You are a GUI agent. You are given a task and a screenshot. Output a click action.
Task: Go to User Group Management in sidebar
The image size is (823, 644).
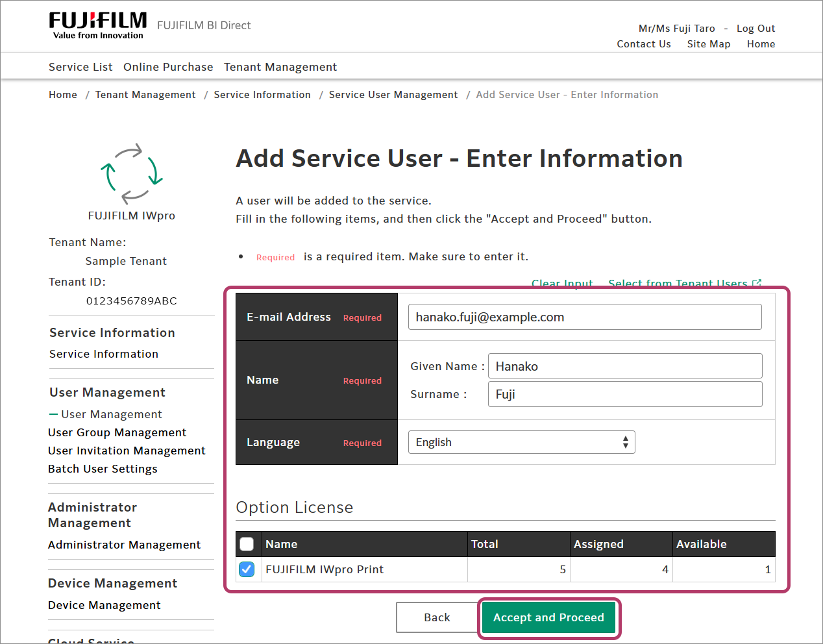tap(117, 432)
